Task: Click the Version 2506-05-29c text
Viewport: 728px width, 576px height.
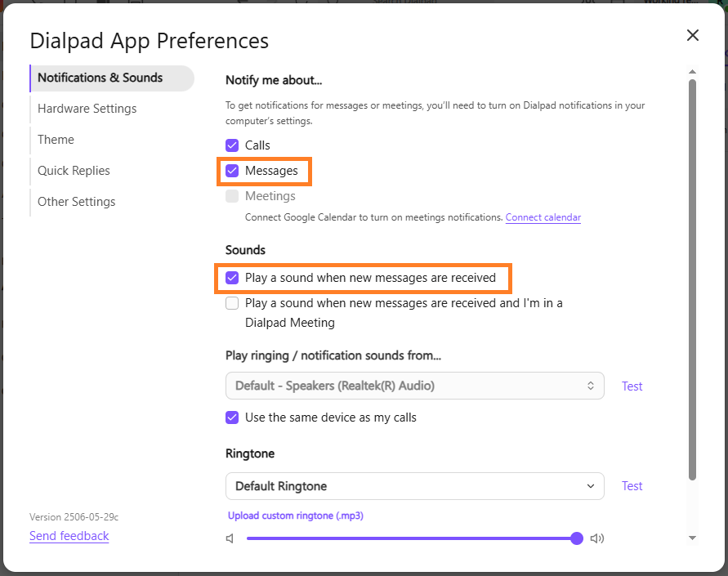Action: 74,517
